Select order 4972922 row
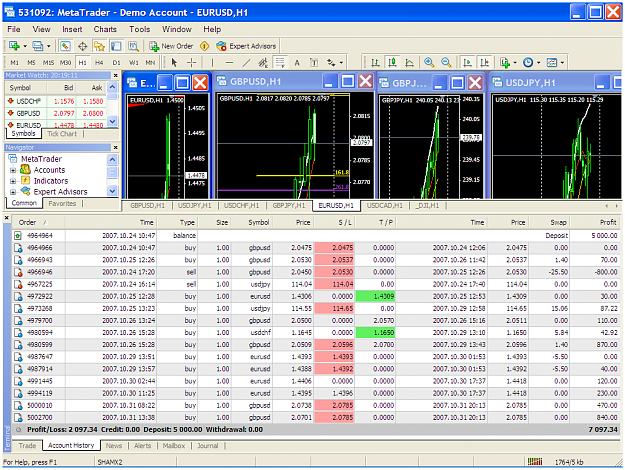Screen dimensions: 625x470 [x=316, y=297]
